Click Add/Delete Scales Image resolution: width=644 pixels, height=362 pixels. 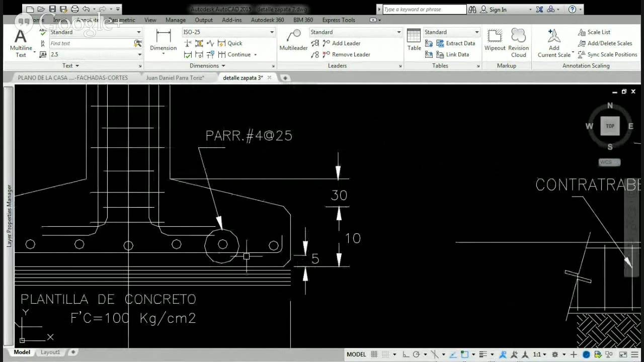click(x=604, y=43)
